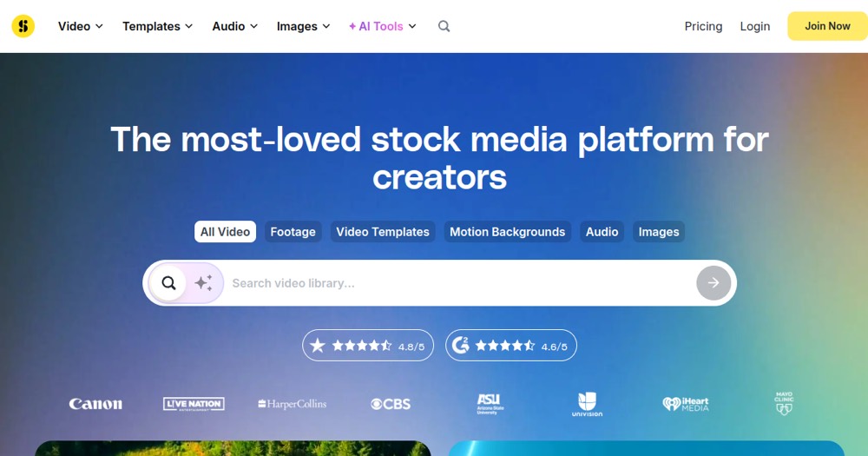The height and width of the screenshot is (456, 868).
Task: Click the 4.8/5 star rating badge
Action: point(367,346)
